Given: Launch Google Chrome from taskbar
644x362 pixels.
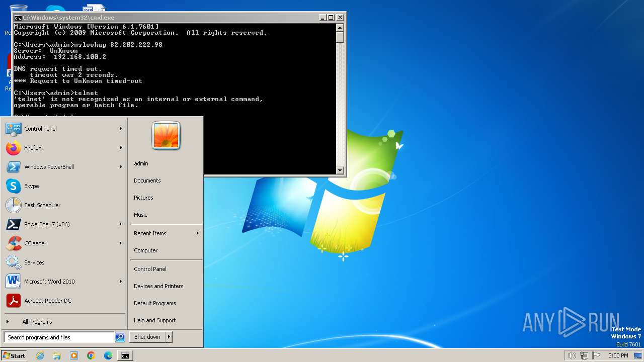Looking at the screenshot, I should 91,355.
